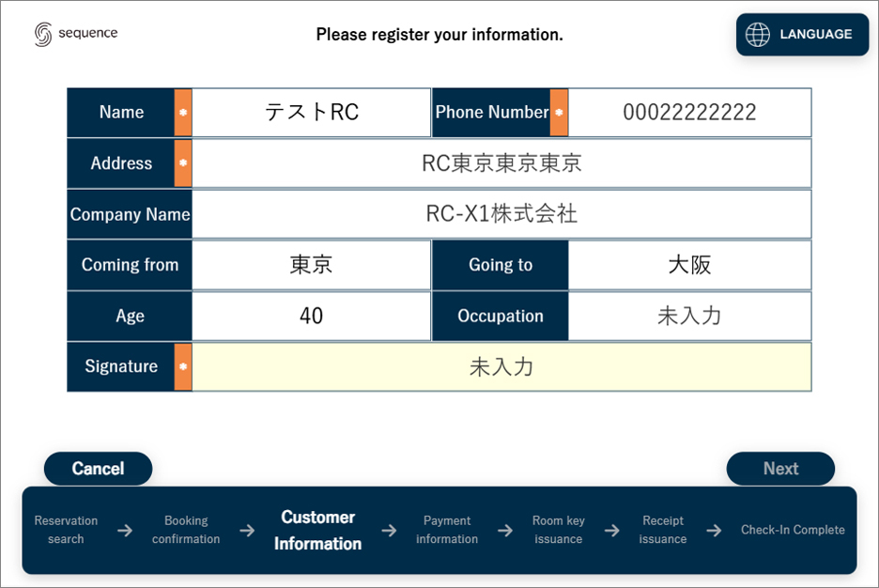Click the orange required marker beside Address

[x=183, y=163]
